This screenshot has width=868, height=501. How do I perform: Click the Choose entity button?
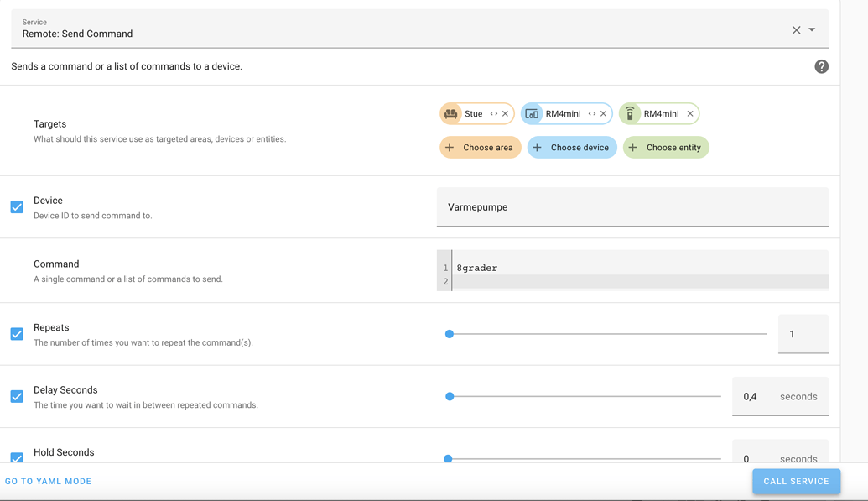[x=666, y=147]
